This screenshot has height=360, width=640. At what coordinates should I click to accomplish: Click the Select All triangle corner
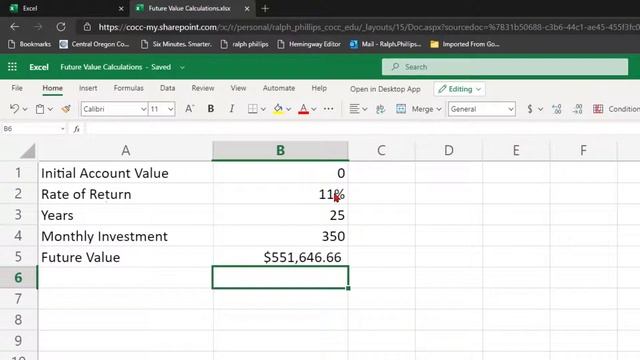coord(28,151)
